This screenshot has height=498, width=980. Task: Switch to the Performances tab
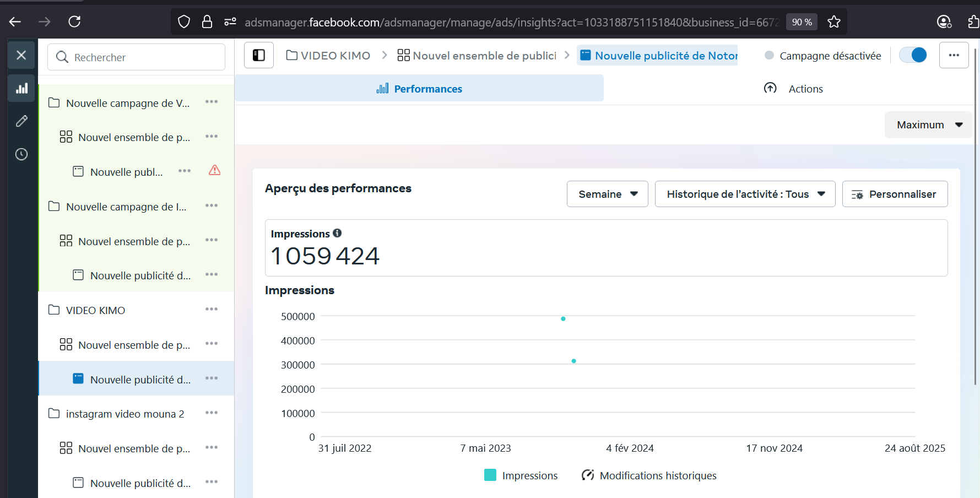[x=419, y=89]
